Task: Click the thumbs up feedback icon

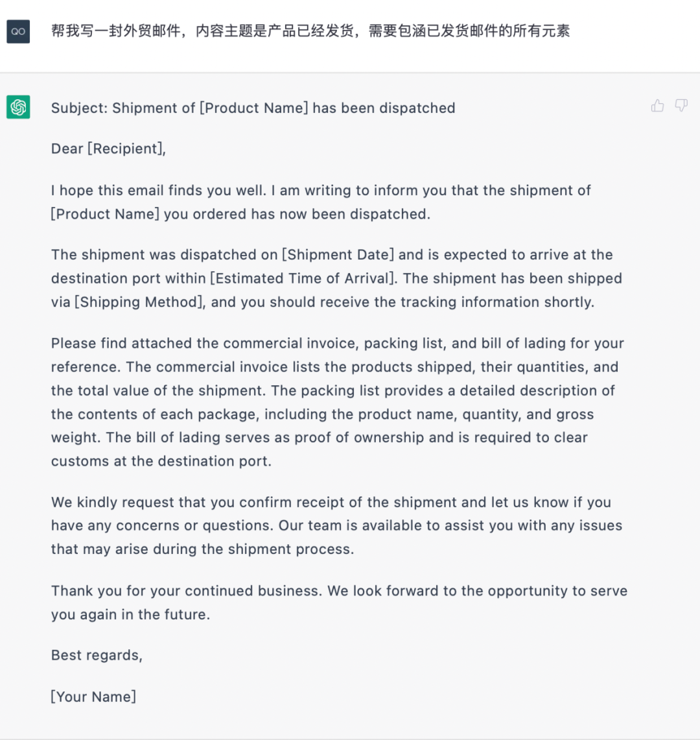Action: 658,106
